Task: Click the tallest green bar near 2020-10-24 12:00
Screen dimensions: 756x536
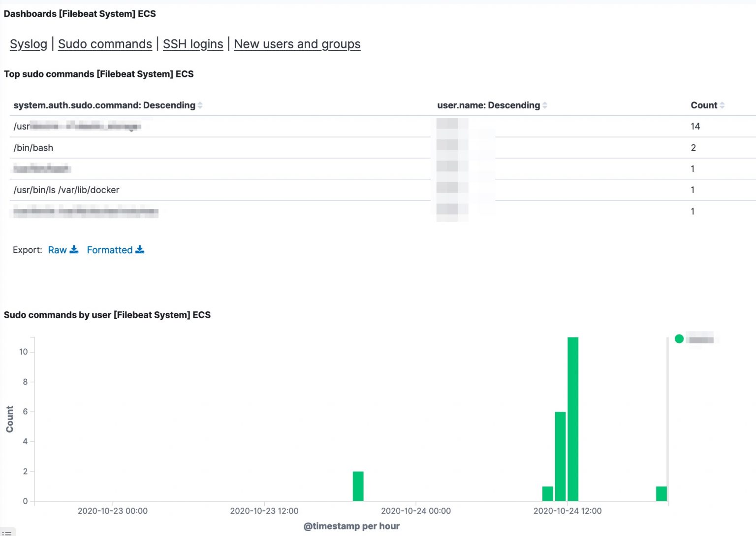Action: coord(572,419)
